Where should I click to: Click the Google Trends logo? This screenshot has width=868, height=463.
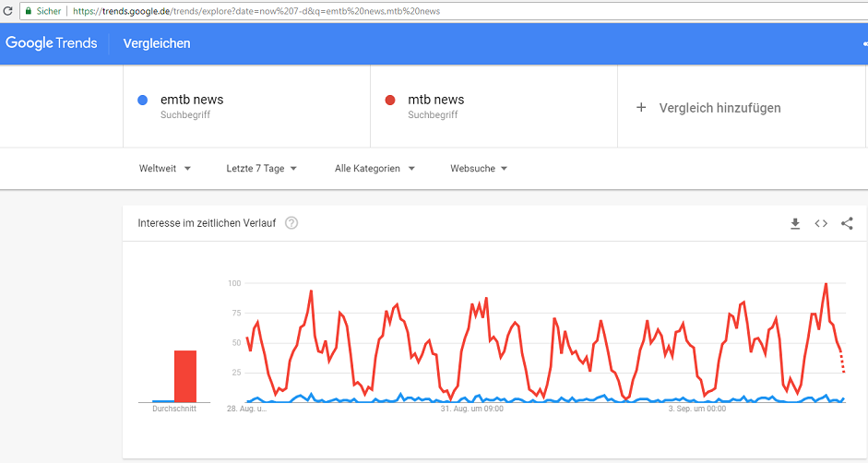pos(52,43)
